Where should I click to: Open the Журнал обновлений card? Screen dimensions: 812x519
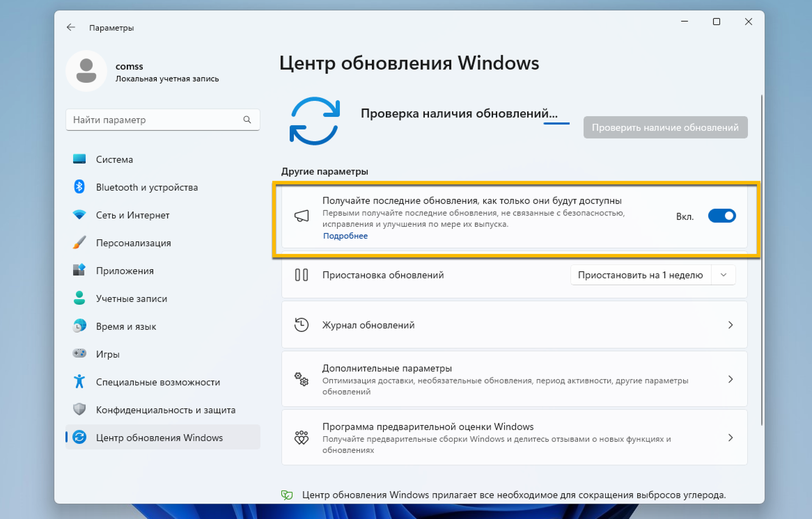(x=514, y=325)
